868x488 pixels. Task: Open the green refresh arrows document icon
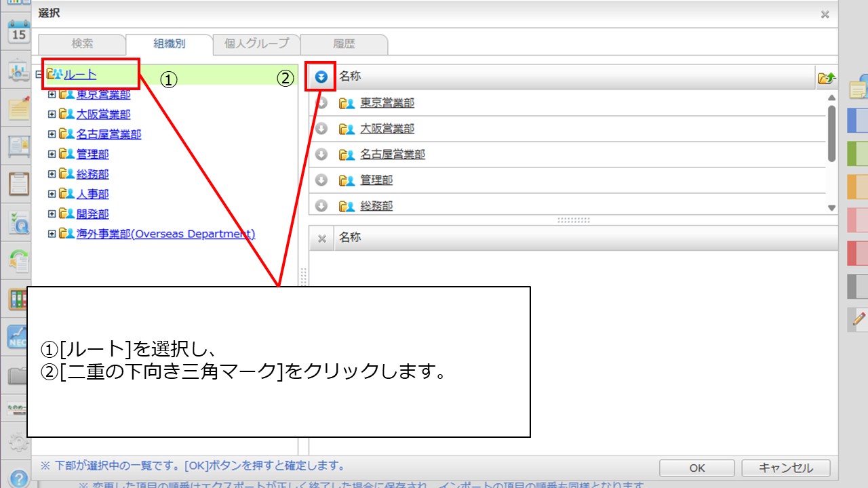click(19, 260)
